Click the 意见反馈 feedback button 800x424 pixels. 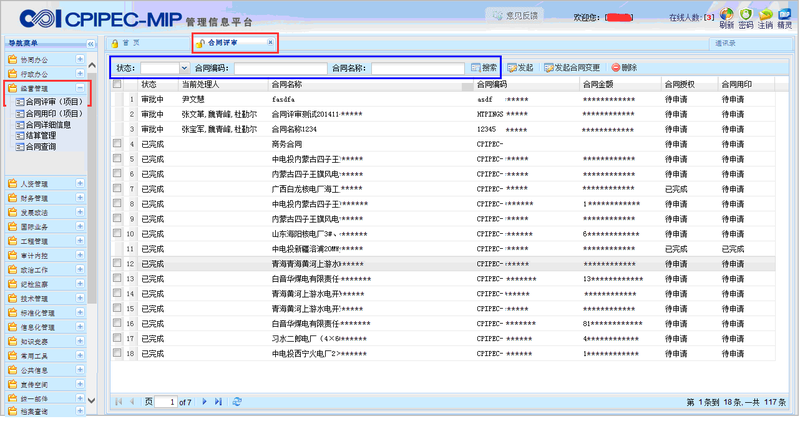514,16
